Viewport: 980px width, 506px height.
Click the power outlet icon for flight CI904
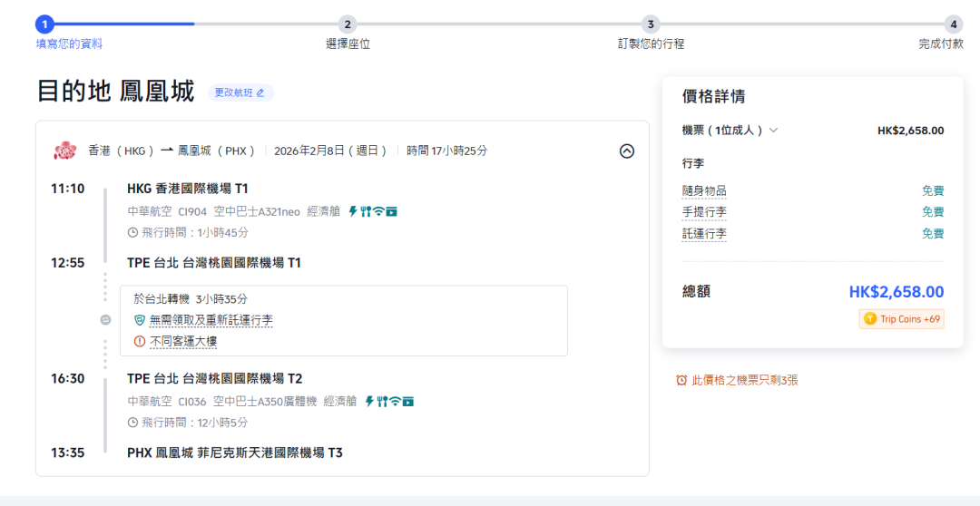[353, 211]
